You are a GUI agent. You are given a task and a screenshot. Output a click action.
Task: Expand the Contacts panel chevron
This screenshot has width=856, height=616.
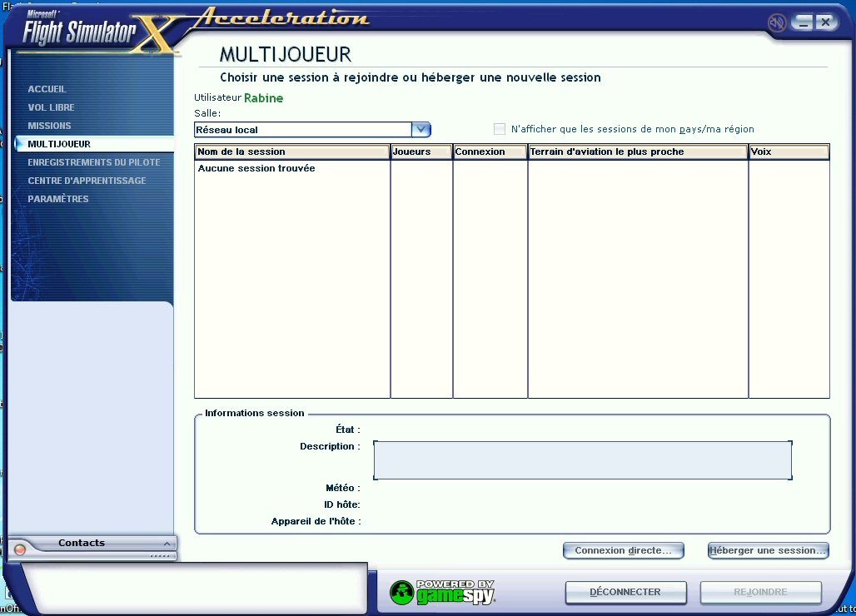click(167, 544)
